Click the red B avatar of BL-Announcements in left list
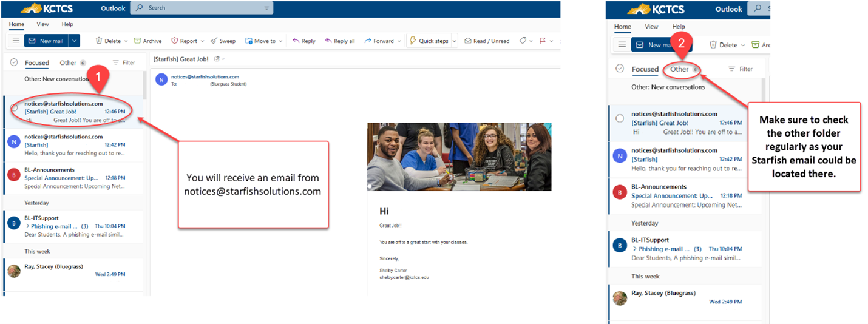 point(14,175)
